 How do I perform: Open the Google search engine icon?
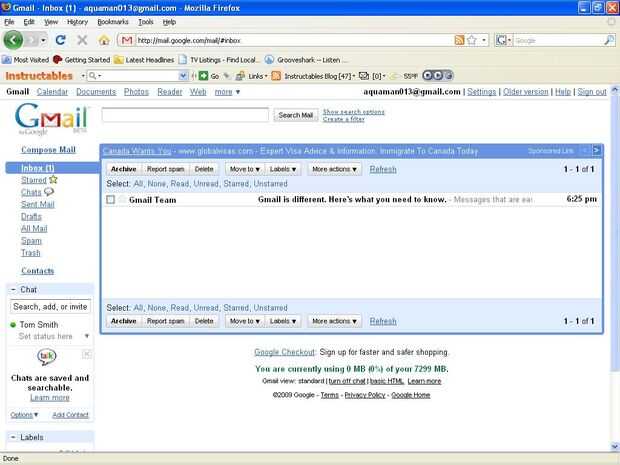click(501, 40)
